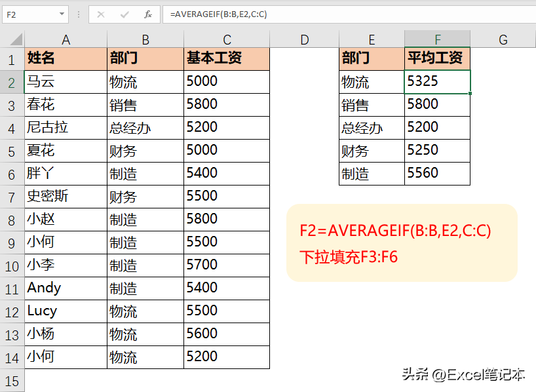Click cell with name 史密斯

coord(66,197)
